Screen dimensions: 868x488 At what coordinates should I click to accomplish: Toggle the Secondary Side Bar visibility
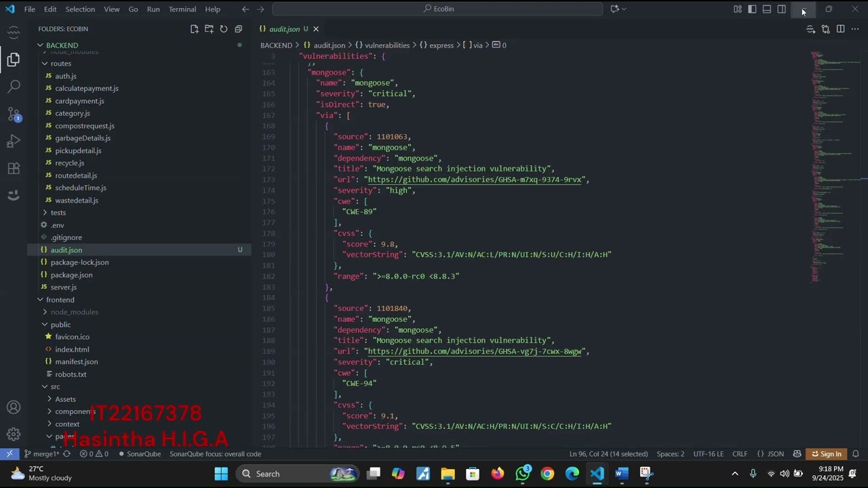point(782,9)
